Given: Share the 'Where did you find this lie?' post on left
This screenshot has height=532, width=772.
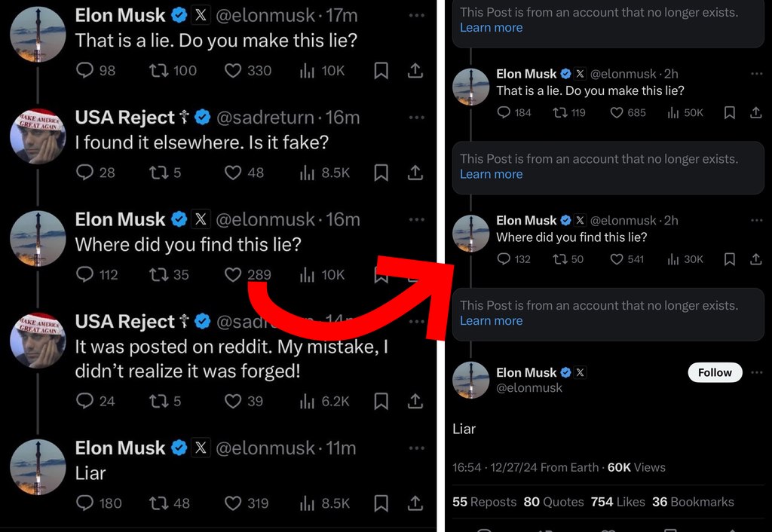Looking at the screenshot, I should [415, 275].
